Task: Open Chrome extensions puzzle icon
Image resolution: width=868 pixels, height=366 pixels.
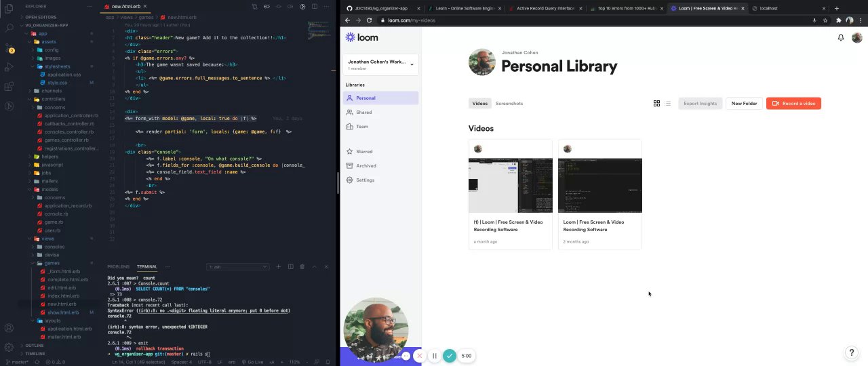Action: (838, 20)
